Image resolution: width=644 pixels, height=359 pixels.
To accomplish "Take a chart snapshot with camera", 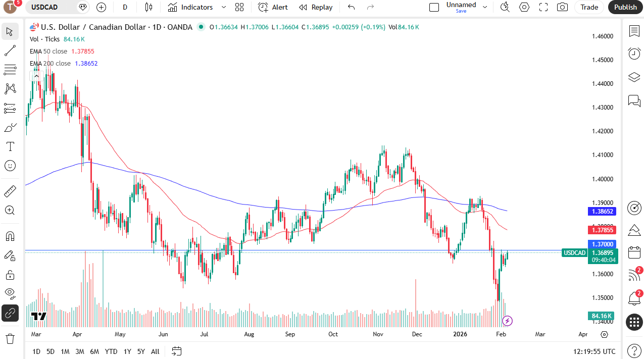I will 562,7.
